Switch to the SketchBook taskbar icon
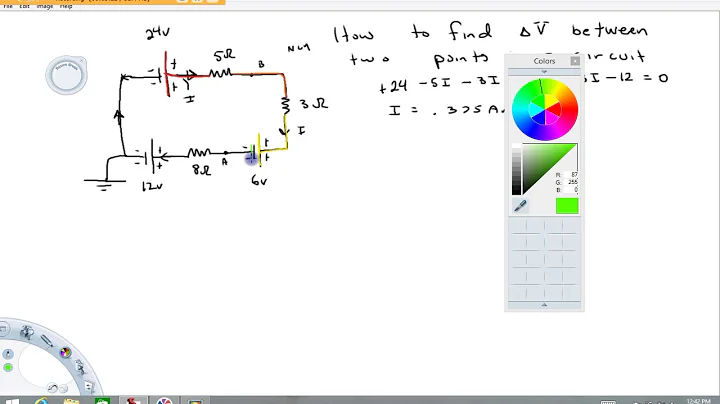The image size is (720, 404). [x=133, y=401]
